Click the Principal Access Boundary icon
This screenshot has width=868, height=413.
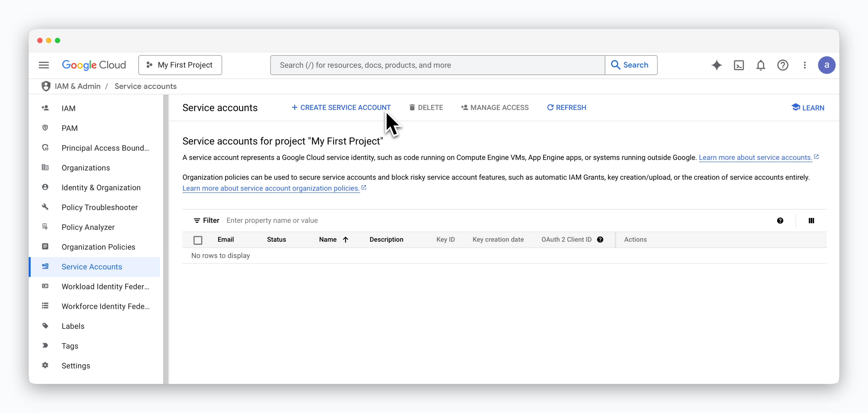coord(45,147)
